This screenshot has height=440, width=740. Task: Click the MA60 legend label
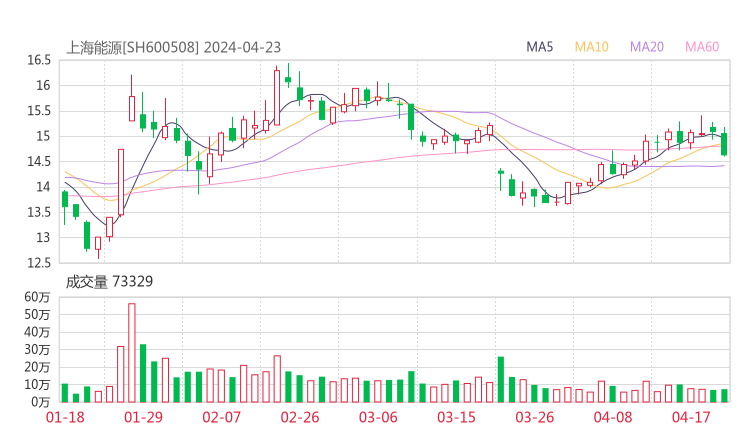coord(702,47)
